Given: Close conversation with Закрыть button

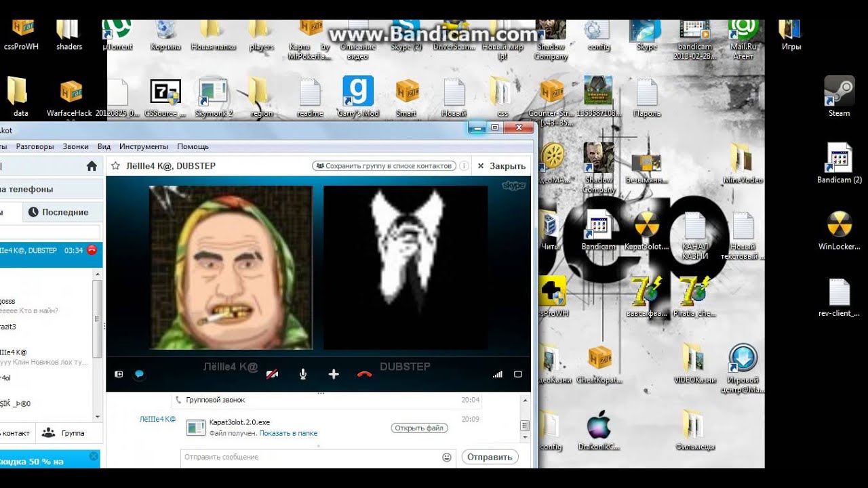Looking at the screenshot, I should [501, 166].
